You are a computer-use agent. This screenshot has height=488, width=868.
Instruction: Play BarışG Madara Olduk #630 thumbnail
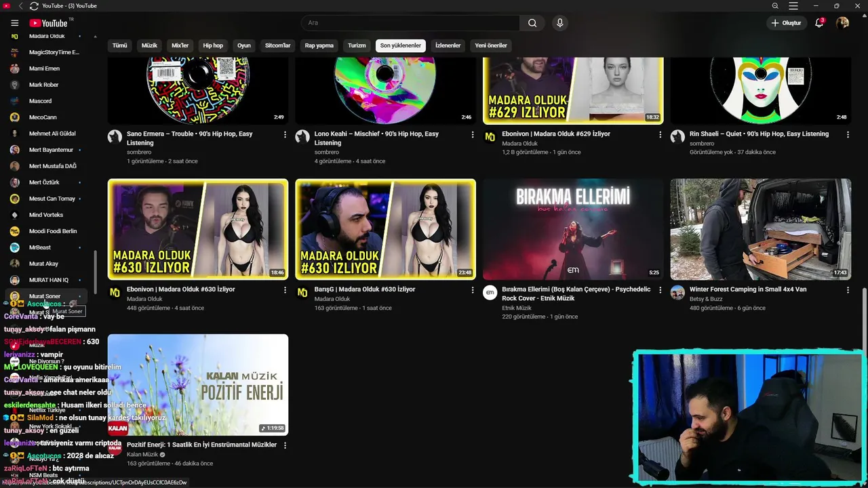pos(385,229)
